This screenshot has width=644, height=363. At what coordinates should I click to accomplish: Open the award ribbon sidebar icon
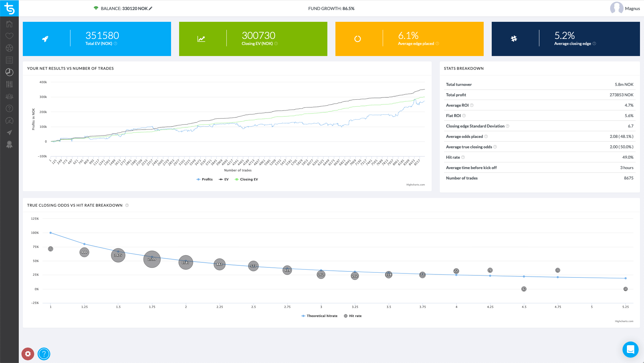9,145
